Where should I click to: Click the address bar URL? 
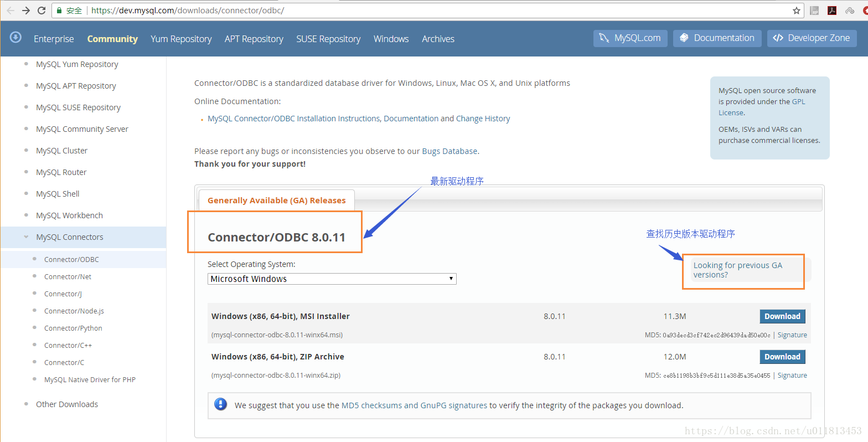(188, 11)
